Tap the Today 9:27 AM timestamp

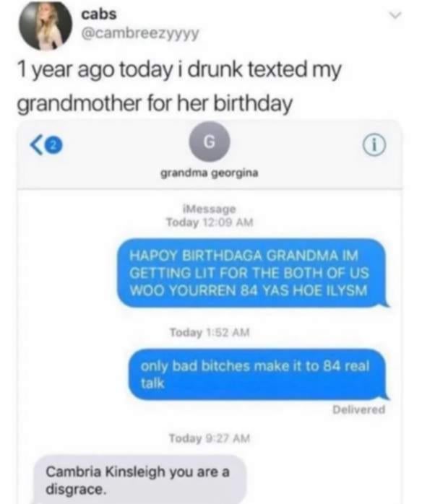210,438
